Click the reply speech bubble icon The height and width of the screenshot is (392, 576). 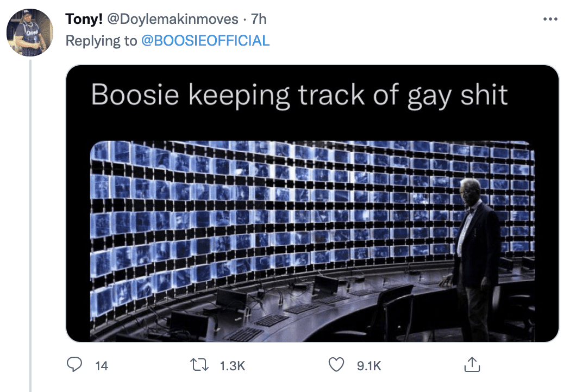74,365
